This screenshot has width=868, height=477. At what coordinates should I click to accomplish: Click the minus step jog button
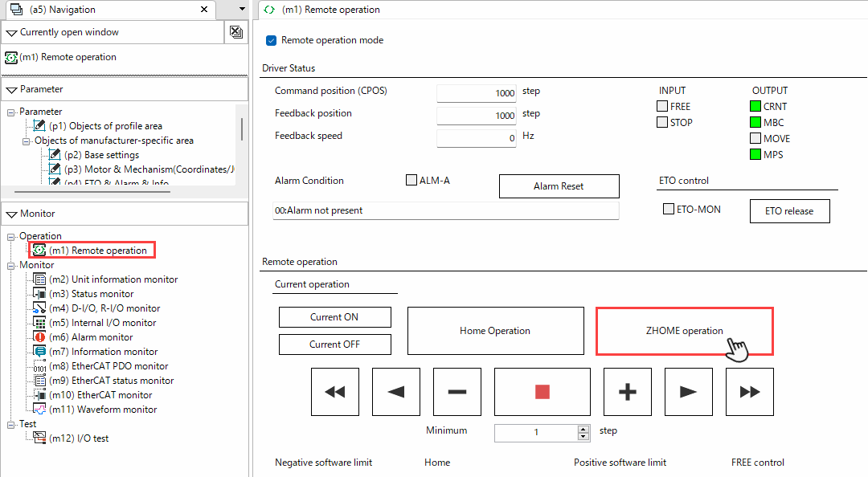457,392
